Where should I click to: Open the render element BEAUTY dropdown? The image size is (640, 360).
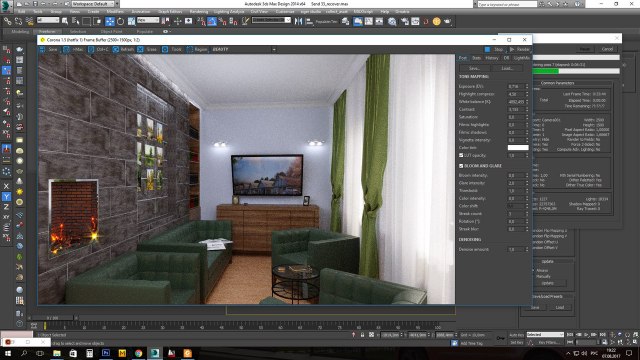[274, 49]
